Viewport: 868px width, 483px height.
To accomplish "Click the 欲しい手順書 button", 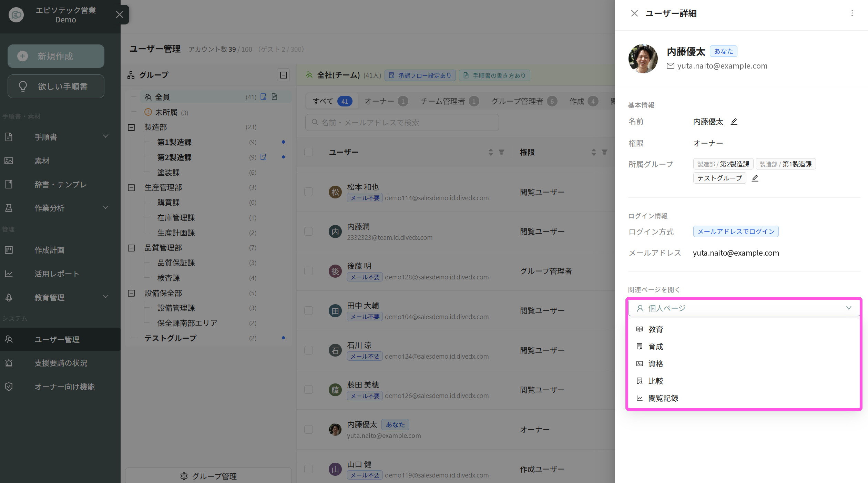I will [56, 86].
